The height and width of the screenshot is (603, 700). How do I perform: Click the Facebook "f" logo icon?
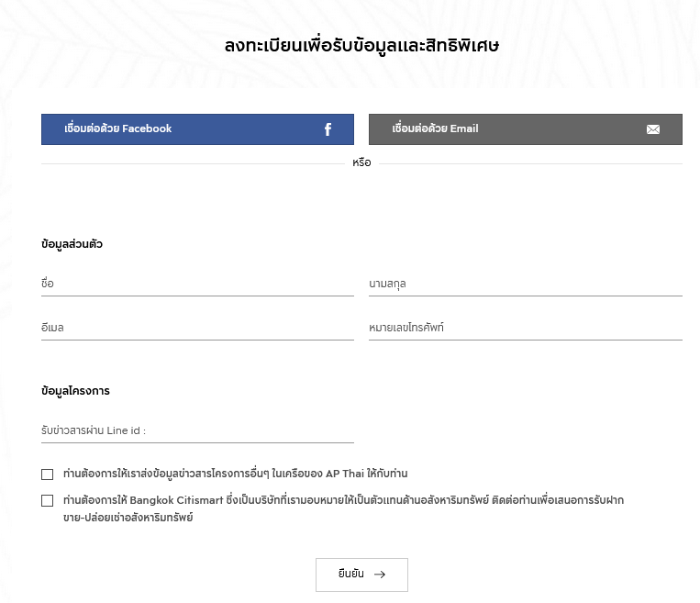pos(328,129)
